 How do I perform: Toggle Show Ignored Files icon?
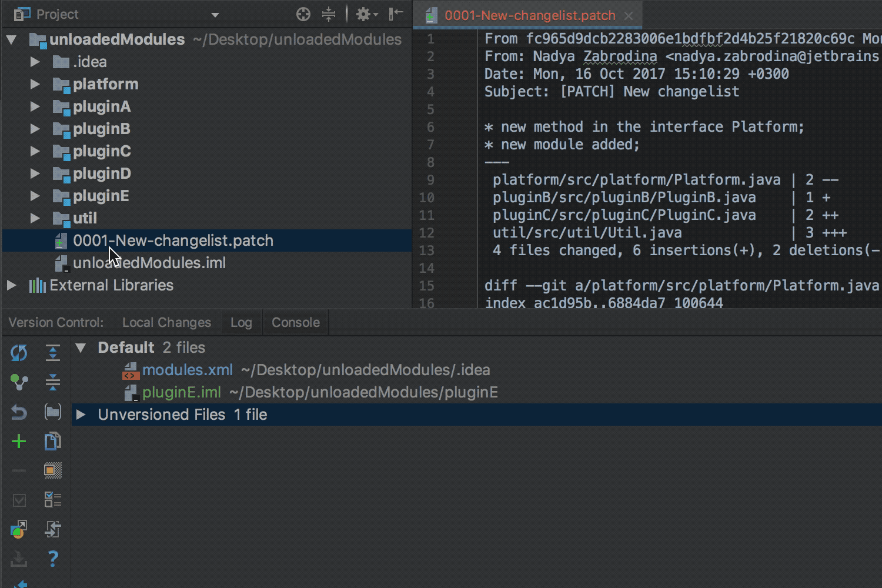click(x=53, y=470)
